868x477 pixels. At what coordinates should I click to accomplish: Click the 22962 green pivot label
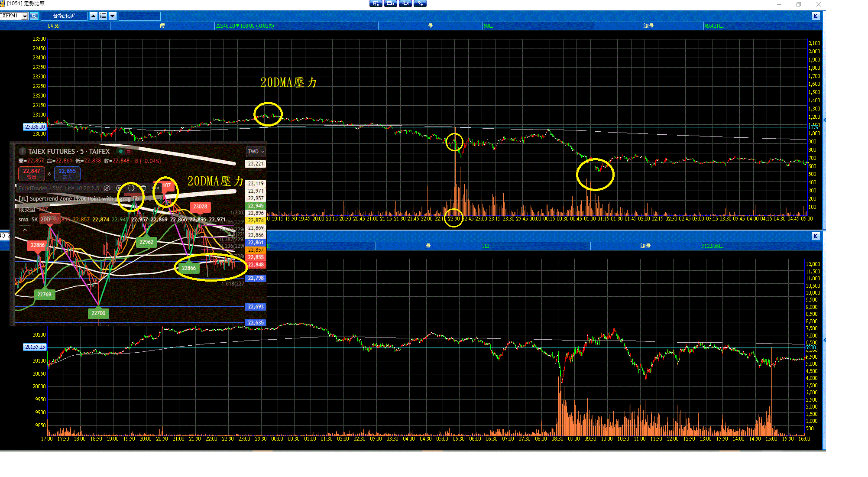coord(146,242)
